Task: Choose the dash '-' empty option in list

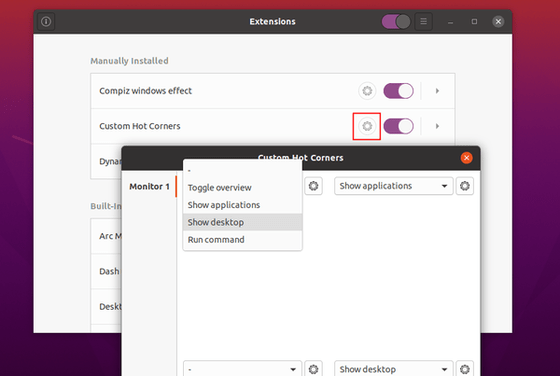Action: click(242, 170)
